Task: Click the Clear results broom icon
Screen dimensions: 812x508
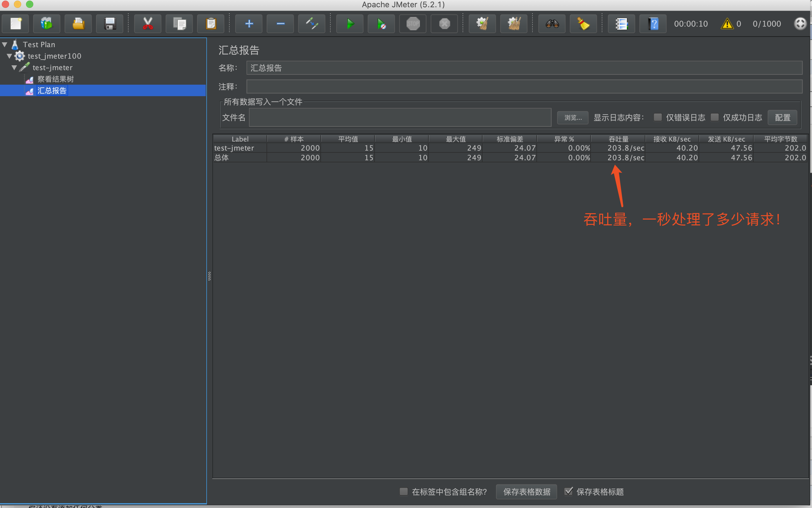Action: pyautogui.click(x=483, y=24)
